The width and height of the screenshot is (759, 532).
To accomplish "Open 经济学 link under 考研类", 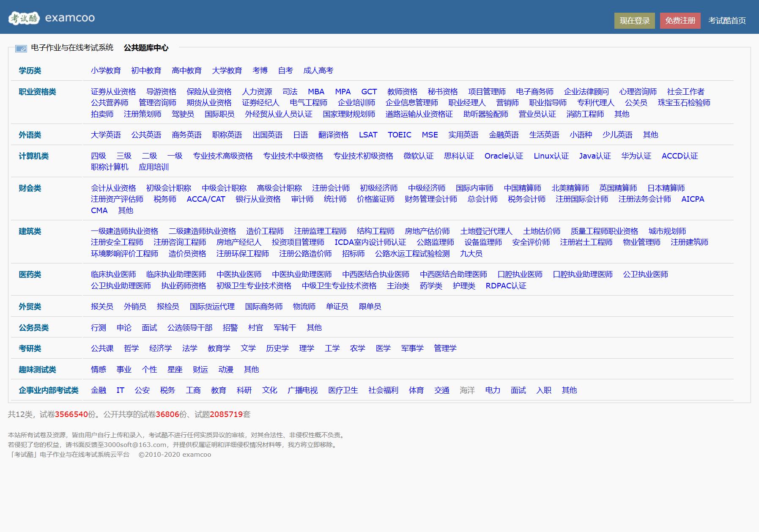I will point(160,348).
